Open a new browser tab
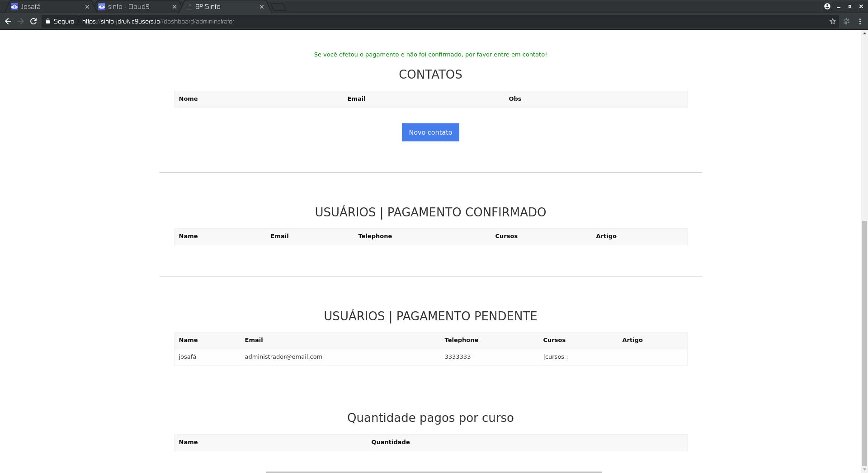This screenshot has width=868, height=473. [278, 7]
